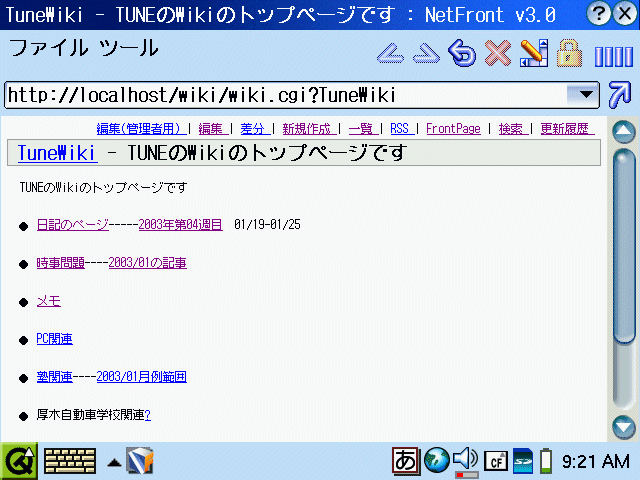Click the browser forward arrow icon
This screenshot has height=480, width=640.
(425, 53)
